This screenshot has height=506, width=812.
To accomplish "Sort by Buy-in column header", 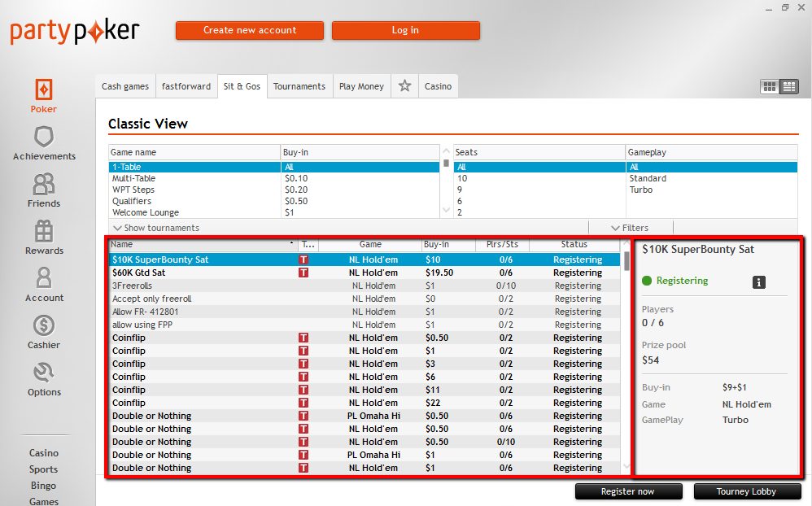I will (x=448, y=244).
